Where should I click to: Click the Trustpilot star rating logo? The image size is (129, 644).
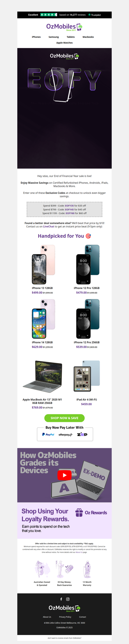coord(49,15)
